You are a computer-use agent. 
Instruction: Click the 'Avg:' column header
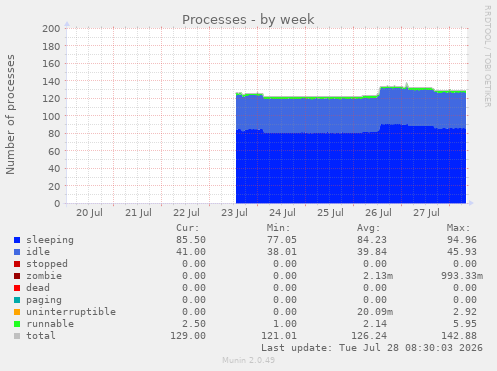pos(369,228)
